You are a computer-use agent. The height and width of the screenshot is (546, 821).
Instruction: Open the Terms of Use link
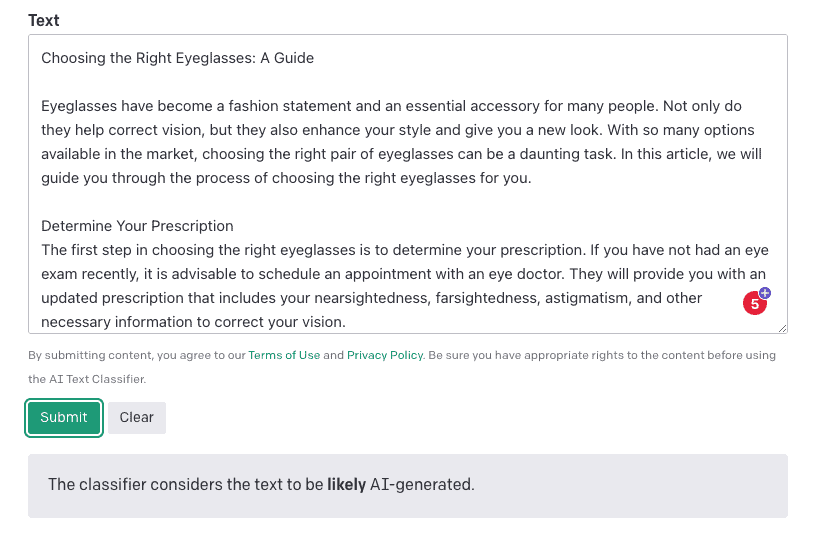click(284, 355)
